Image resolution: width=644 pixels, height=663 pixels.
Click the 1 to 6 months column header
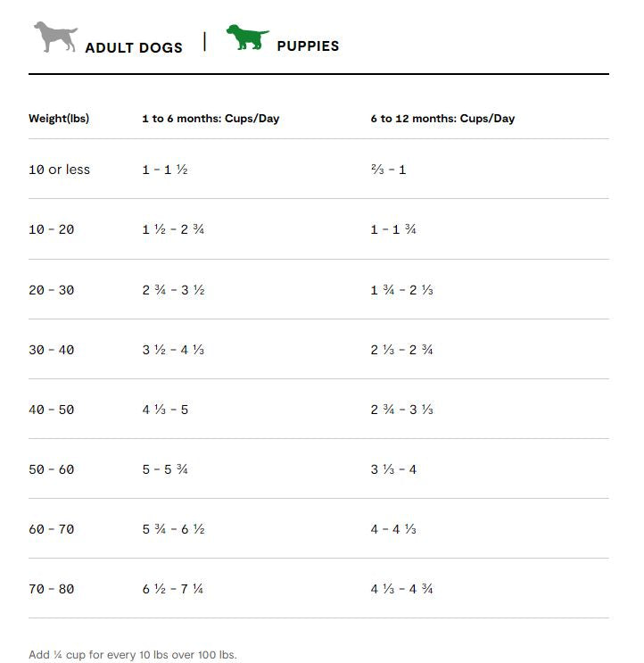click(x=211, y=119)
